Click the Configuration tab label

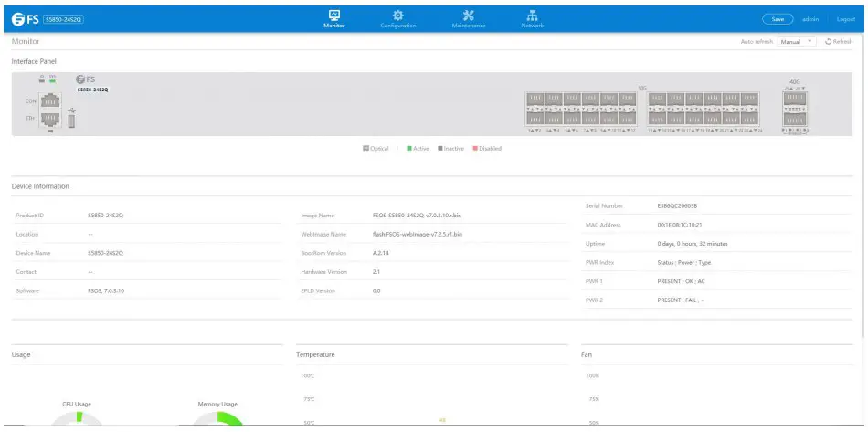coord(398,26)
